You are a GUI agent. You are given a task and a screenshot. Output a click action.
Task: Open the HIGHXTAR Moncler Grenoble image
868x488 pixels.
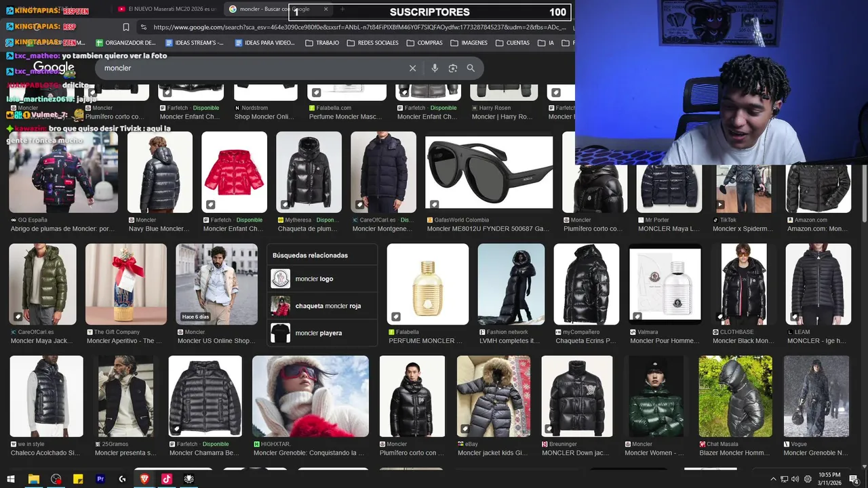point(311,396)
